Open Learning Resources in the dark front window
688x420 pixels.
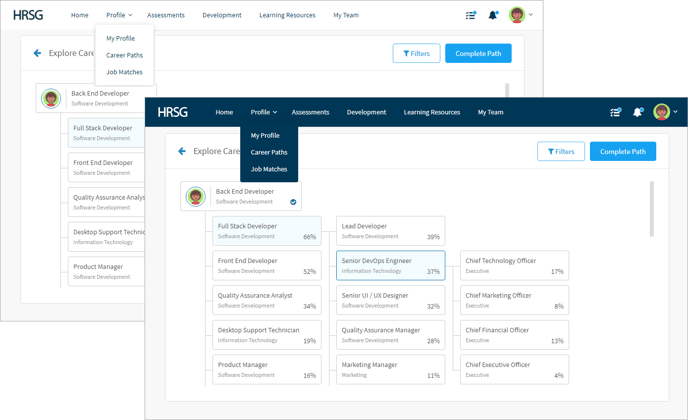[x=432, y=112]
